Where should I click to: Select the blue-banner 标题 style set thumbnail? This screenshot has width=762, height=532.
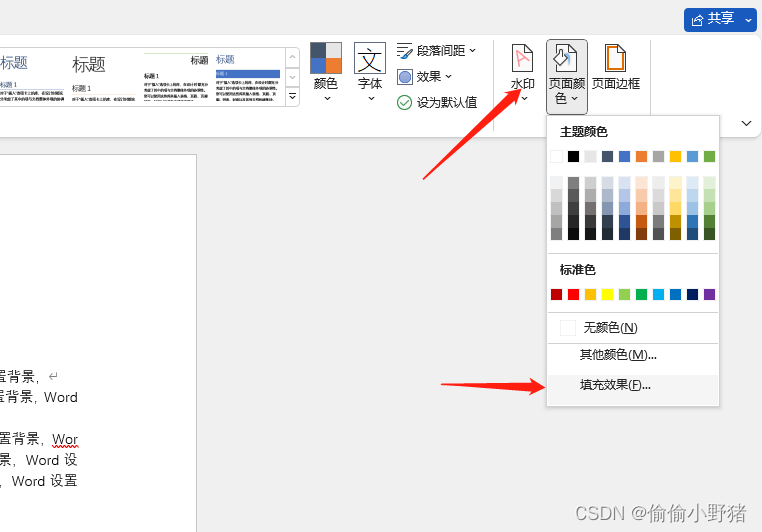[248, 77]
